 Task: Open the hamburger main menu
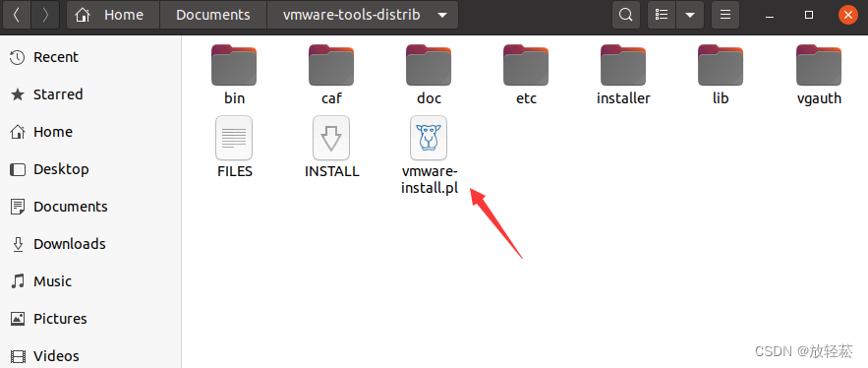(x=725, y=15)
